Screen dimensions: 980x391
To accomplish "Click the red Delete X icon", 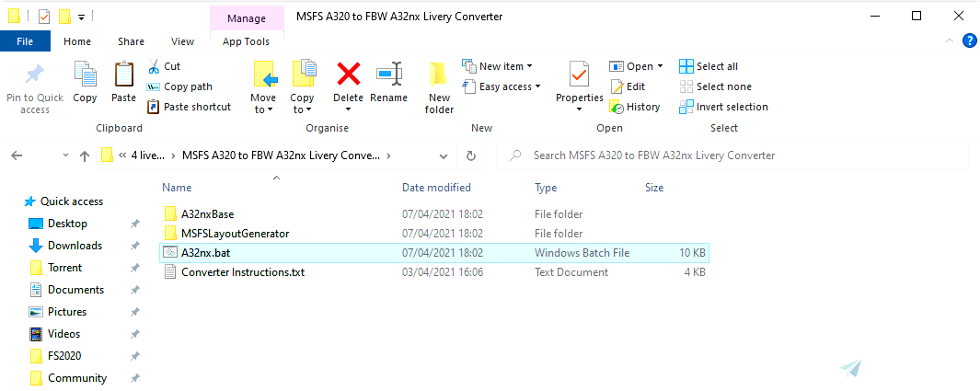I will tap(348, 75).
